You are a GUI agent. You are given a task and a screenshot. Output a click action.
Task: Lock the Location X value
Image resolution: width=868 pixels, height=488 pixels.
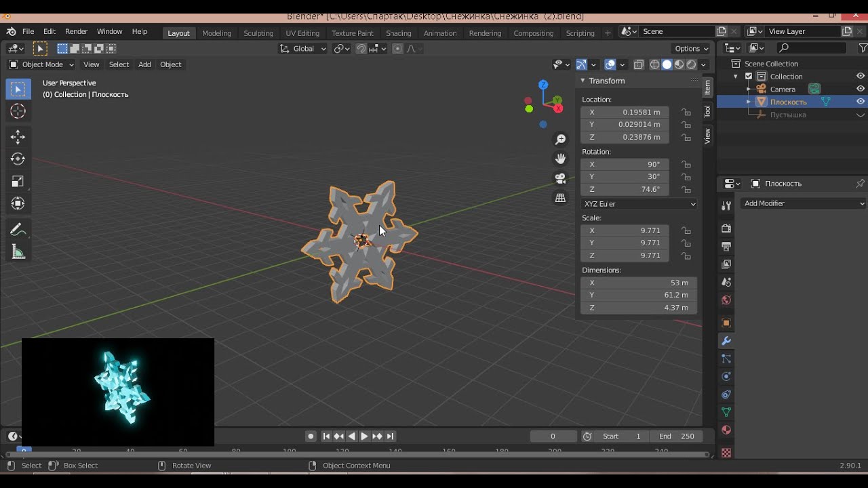point(686,113)
